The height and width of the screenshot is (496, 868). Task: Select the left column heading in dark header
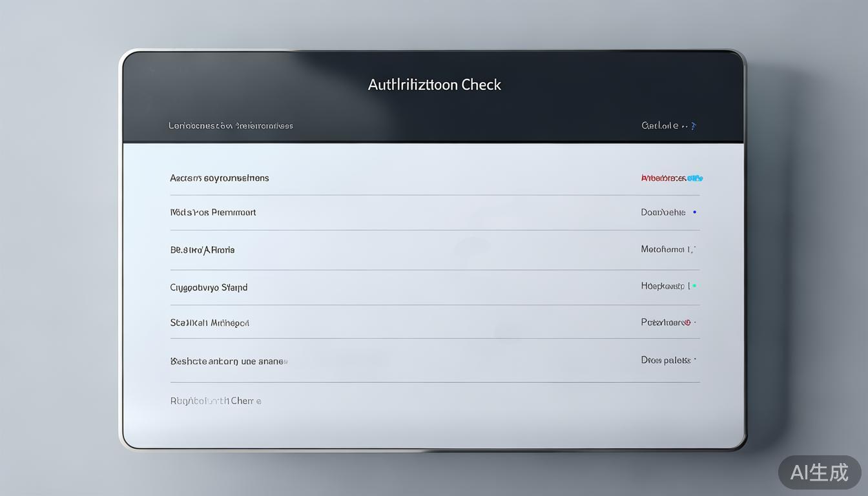point(231,126)
